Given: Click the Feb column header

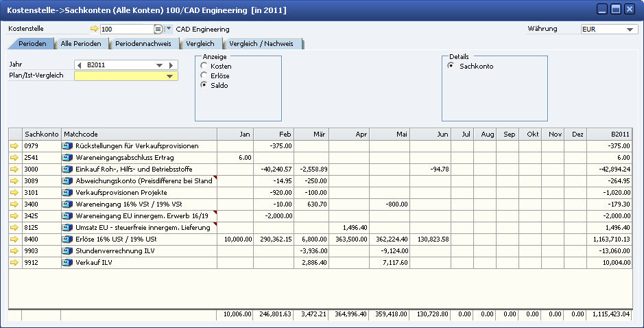Looking at the screenshot, I should (x=274, y=133).
